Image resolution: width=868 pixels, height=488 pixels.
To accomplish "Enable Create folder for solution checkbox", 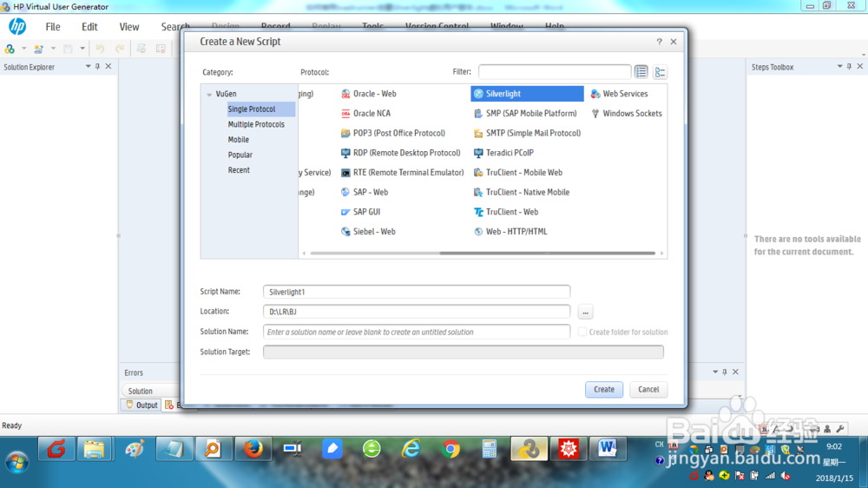I will coord(582,332).
